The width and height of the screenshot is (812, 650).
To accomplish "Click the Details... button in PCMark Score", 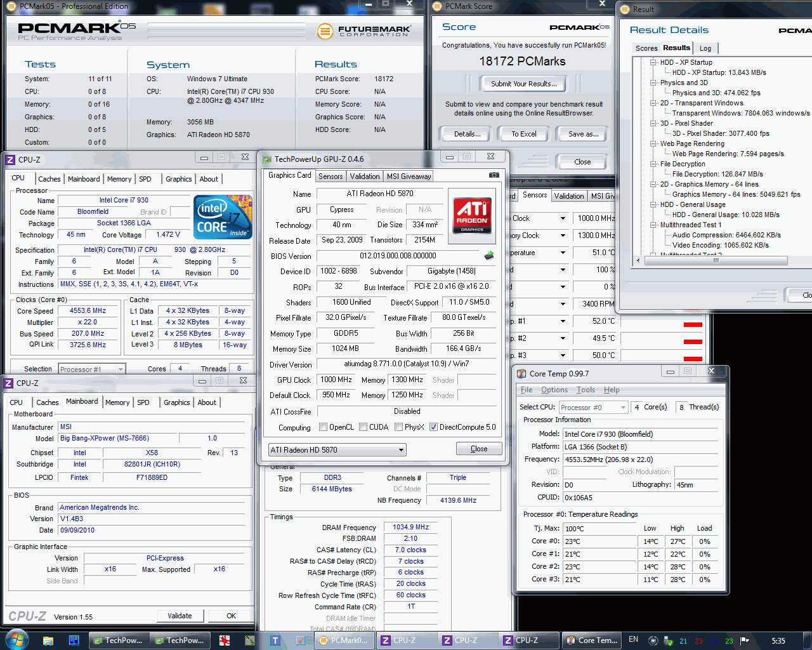I will 468,134.
